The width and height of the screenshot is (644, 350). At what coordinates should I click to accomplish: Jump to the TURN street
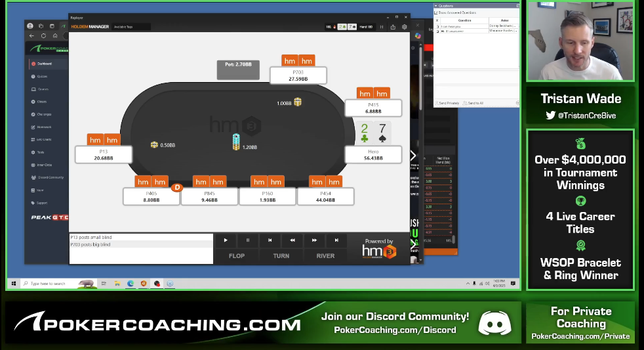(x=281, y=256)
